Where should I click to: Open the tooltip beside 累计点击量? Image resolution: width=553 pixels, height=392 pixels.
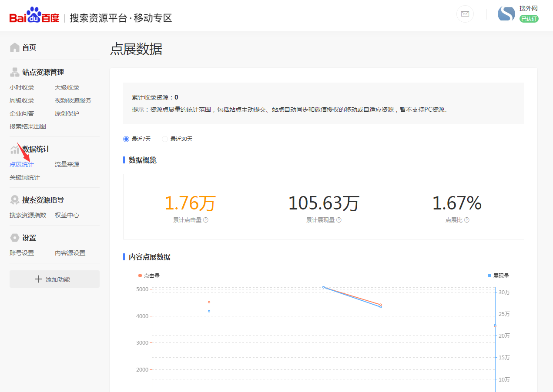pos(206,220)
